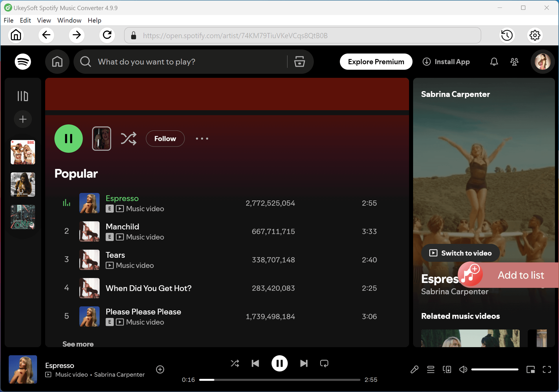The image size is (559, 392).
Task: Toggle the repeat button in the player
Action: pos(324,363)
